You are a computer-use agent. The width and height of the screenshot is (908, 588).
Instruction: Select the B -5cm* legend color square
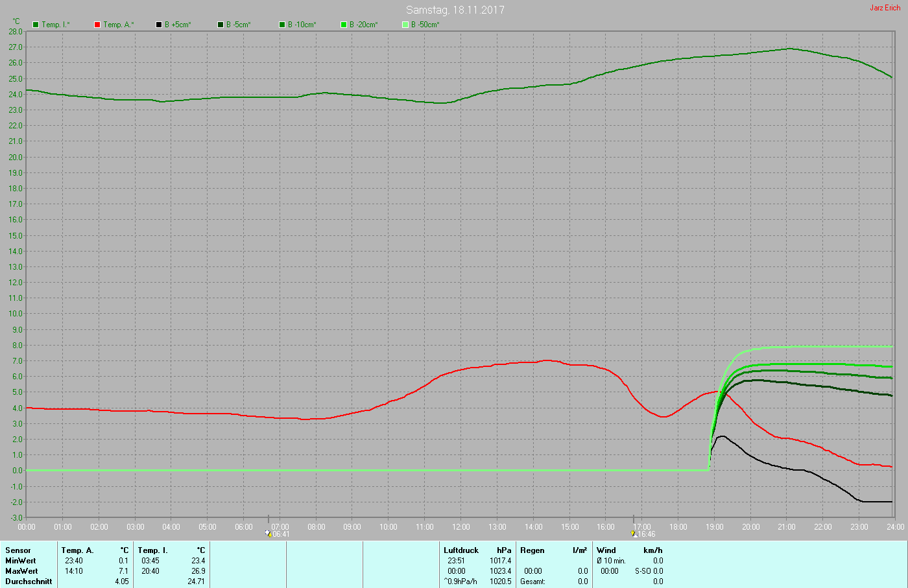pyautogui.click(x=221, y=25)
